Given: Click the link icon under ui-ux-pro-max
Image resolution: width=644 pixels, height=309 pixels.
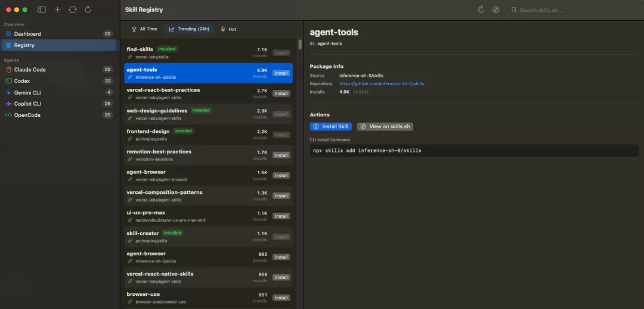Looking at the screenshot, I should click(130, 220).
